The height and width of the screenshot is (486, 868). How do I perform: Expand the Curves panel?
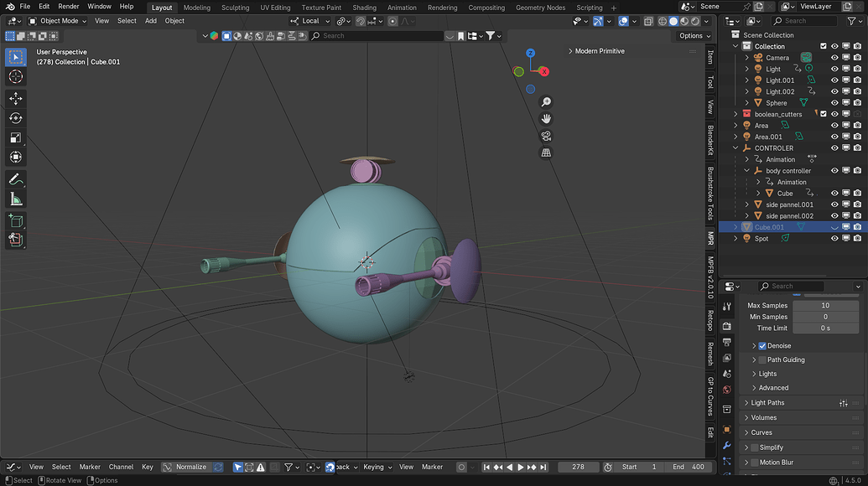pyautogui.click(x=761, y=433)
